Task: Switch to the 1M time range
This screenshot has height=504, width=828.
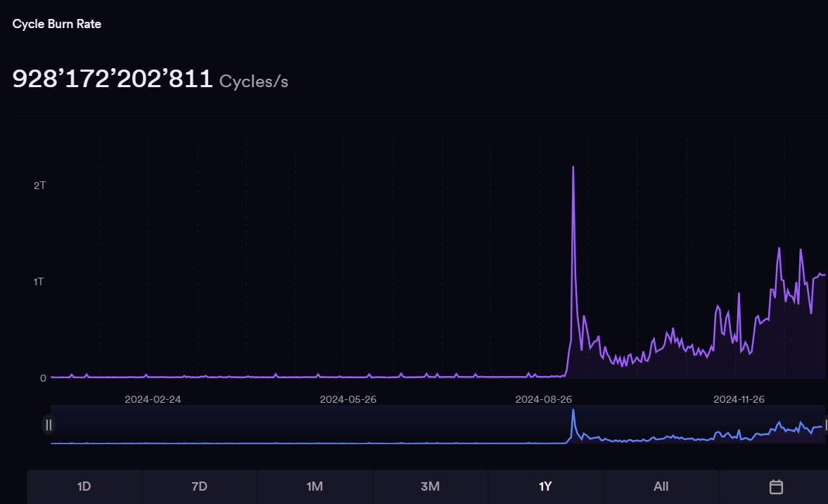Action: 314,486
